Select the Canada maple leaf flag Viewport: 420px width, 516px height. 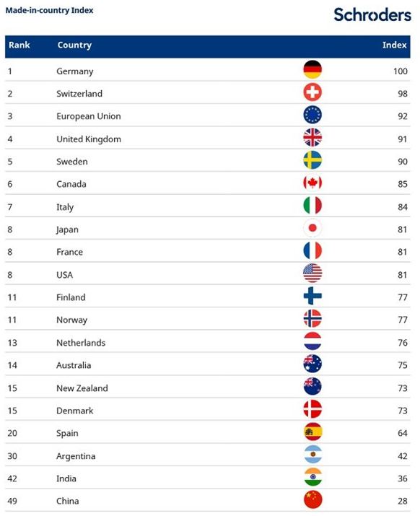312,183
